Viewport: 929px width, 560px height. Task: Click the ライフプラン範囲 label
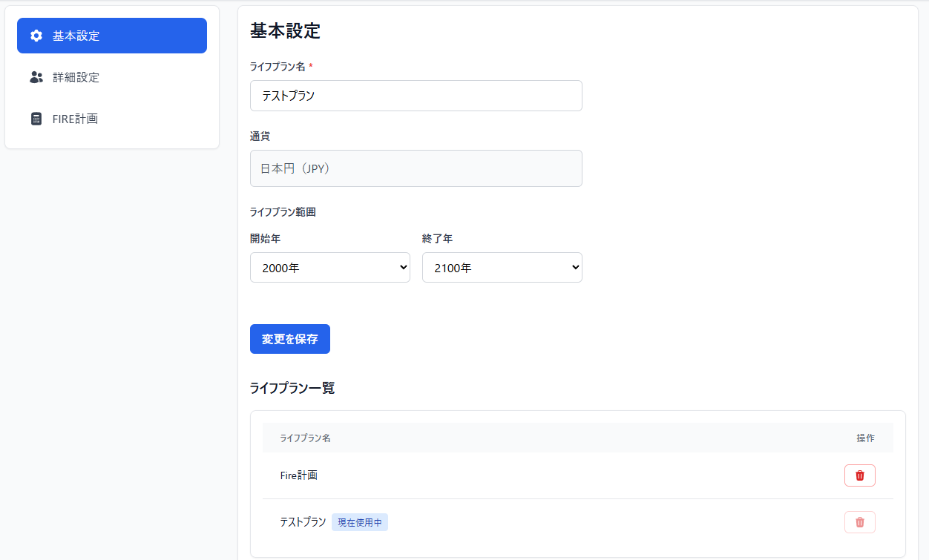coord(283,212)
